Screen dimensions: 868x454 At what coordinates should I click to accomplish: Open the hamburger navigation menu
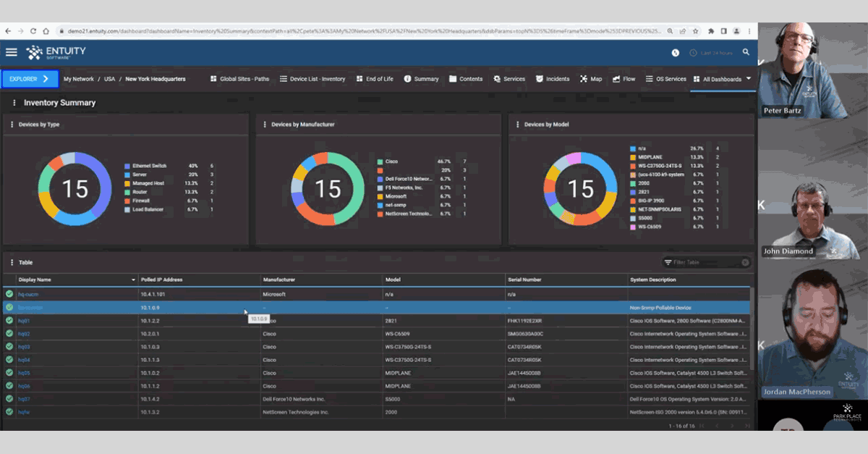coord(11,51)
